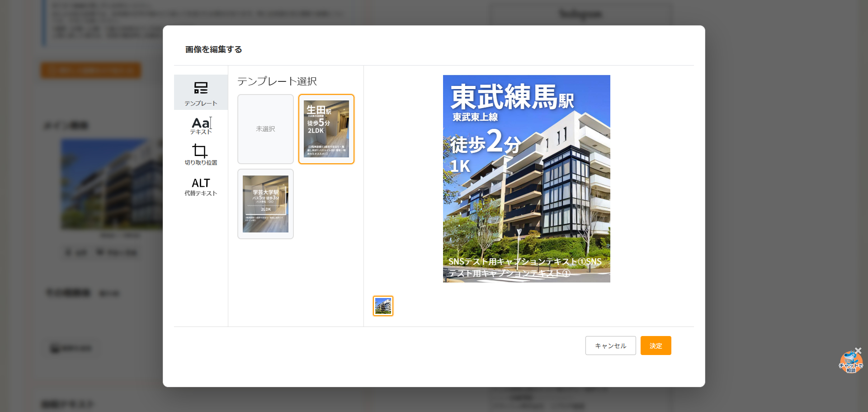Open the Aa テキスト editing tool

(201, 125)
